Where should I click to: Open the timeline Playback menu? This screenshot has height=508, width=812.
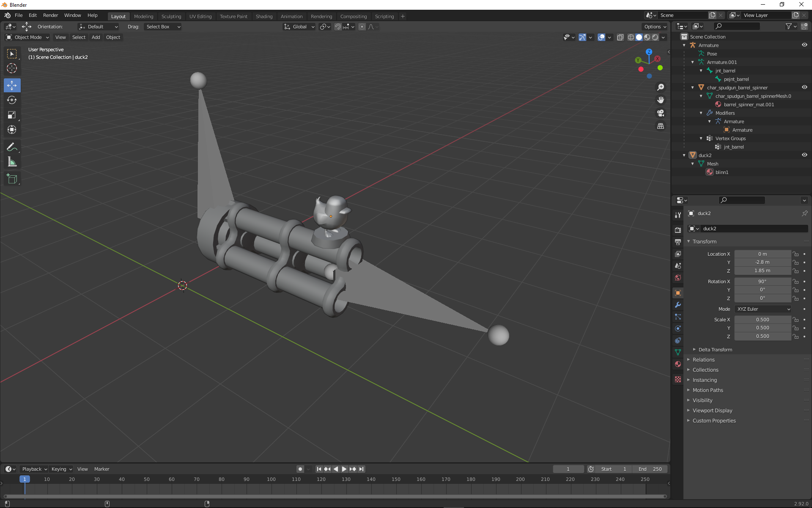point(34,469)
